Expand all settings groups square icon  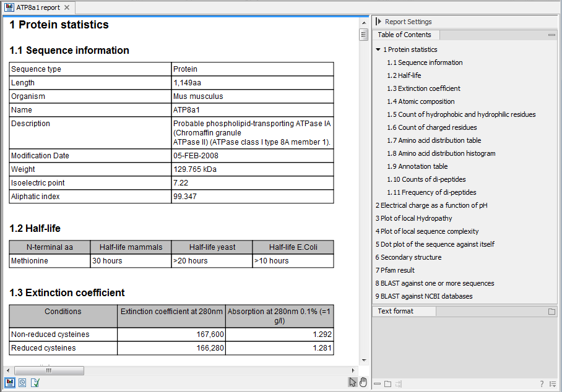tap(387, 384)
